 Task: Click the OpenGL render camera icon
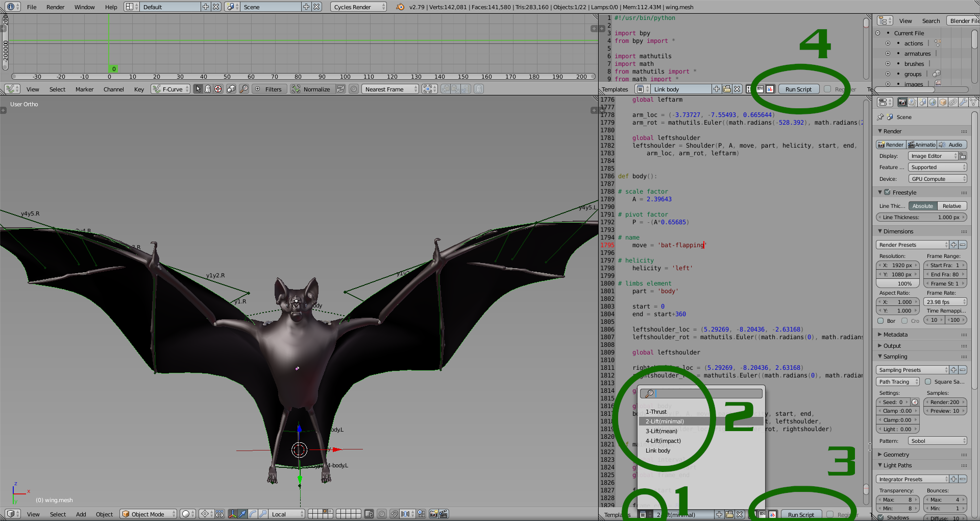[x=433, y=514]
